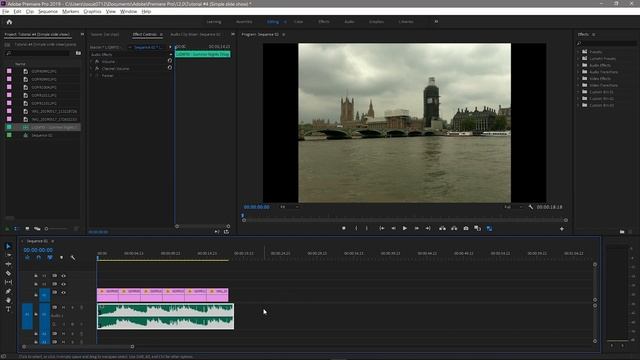Switch to Audio Clip Mixer tab
Viewport: 640px width, 360px height.
point(196,34)
